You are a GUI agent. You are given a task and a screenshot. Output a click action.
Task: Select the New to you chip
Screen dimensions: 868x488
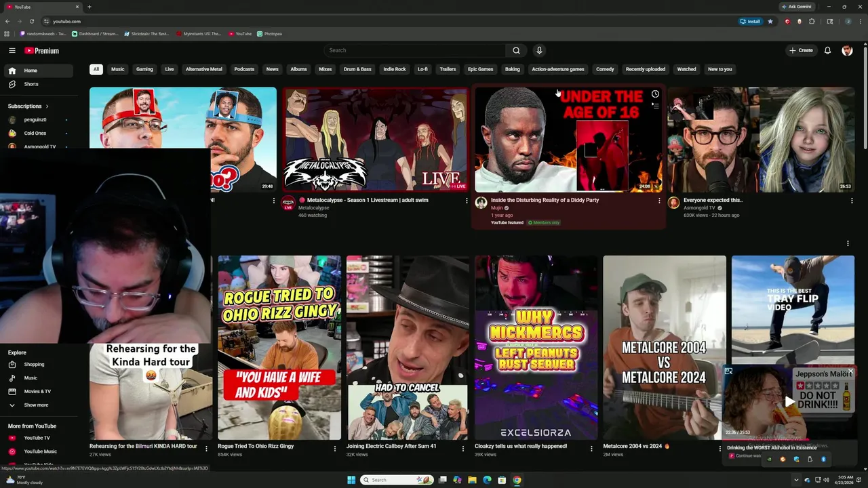(720, 69)
